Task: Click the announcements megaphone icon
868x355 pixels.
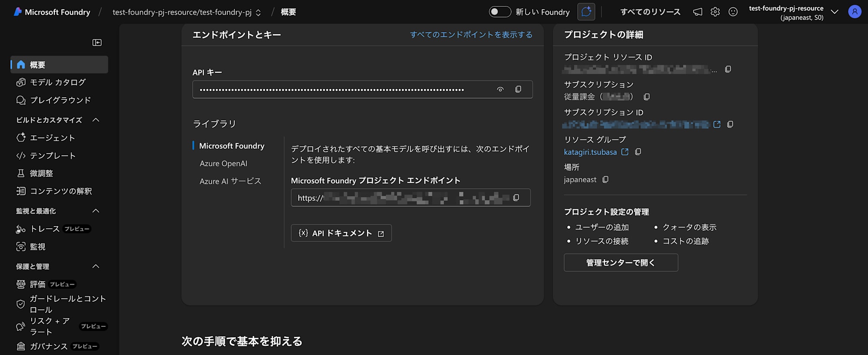Action: (697, 12)
